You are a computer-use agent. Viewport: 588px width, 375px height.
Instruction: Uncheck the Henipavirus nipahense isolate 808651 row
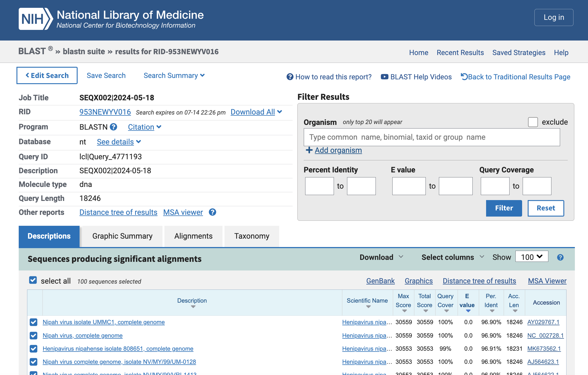(34, 349)
